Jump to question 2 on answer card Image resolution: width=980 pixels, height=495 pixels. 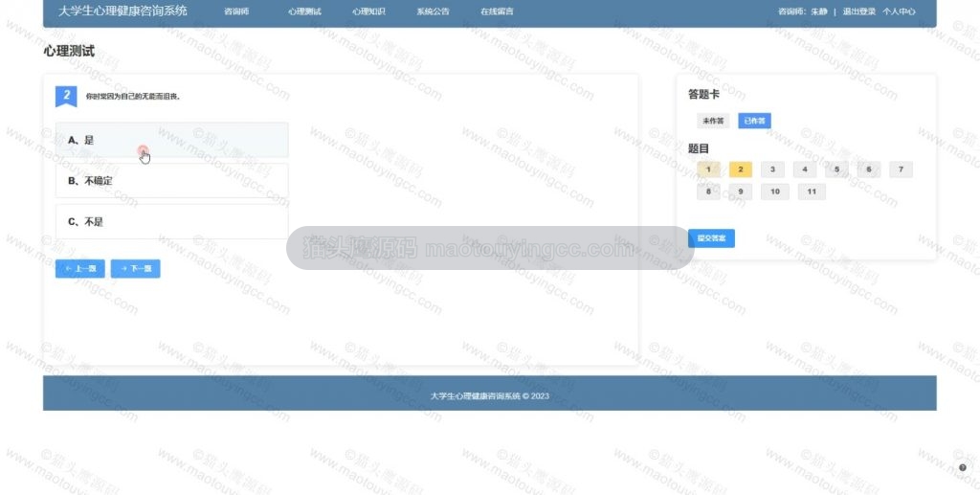tap(741, 169)
